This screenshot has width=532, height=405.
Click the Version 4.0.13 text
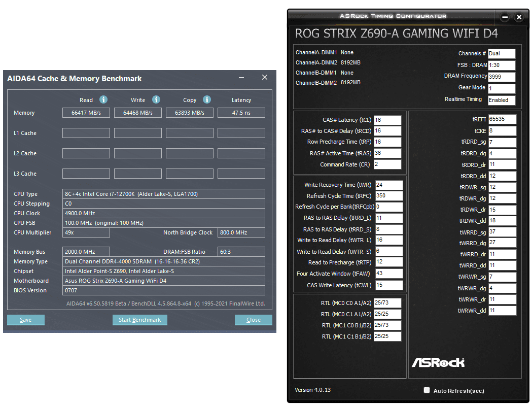312,390
